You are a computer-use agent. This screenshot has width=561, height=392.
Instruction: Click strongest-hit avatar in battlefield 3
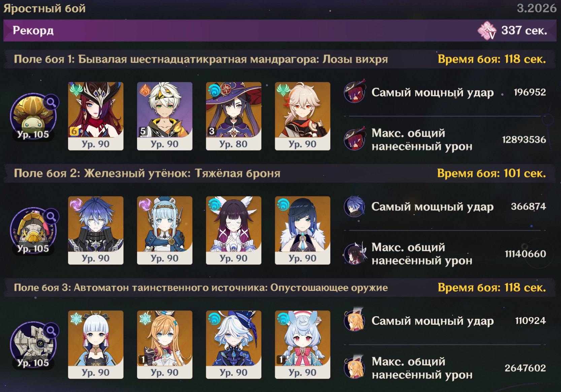[355, 320]
